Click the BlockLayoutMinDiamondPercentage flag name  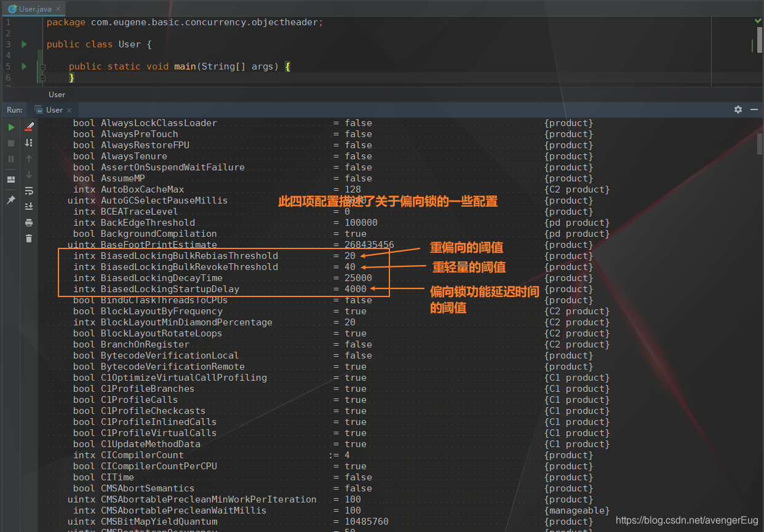(186, 322)
